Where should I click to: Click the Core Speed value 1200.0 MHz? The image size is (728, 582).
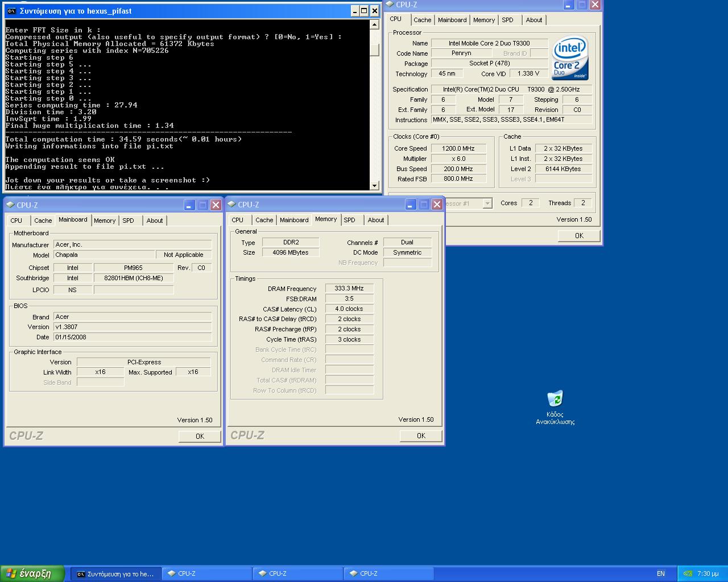point(458,148)
